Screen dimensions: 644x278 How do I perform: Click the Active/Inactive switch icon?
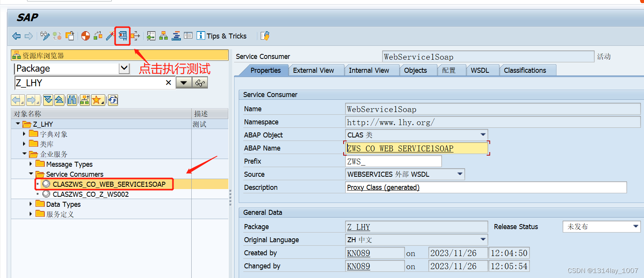click(x=57, y=36)
